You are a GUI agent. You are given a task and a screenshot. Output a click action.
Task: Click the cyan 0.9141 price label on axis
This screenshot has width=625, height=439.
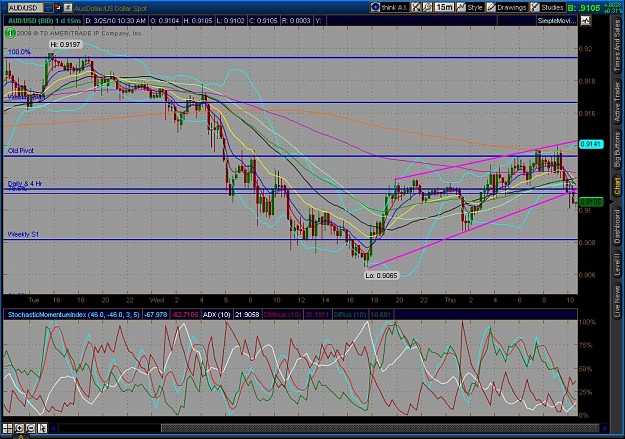[x=590, y=144]
